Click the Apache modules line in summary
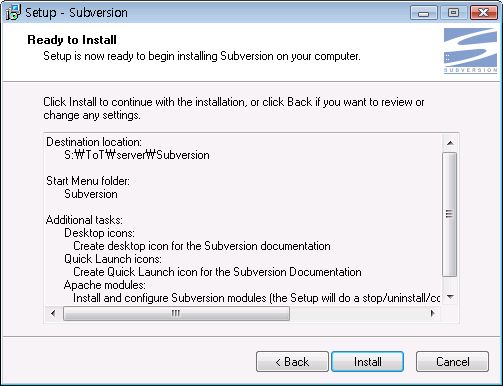Image resolution: width=503 pixels, height=386 pixels. [105, 285]
